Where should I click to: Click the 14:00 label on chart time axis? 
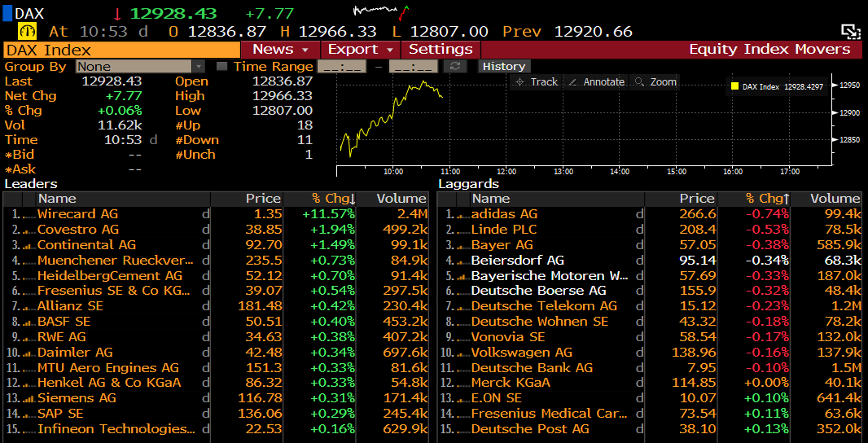click(620, 172)
